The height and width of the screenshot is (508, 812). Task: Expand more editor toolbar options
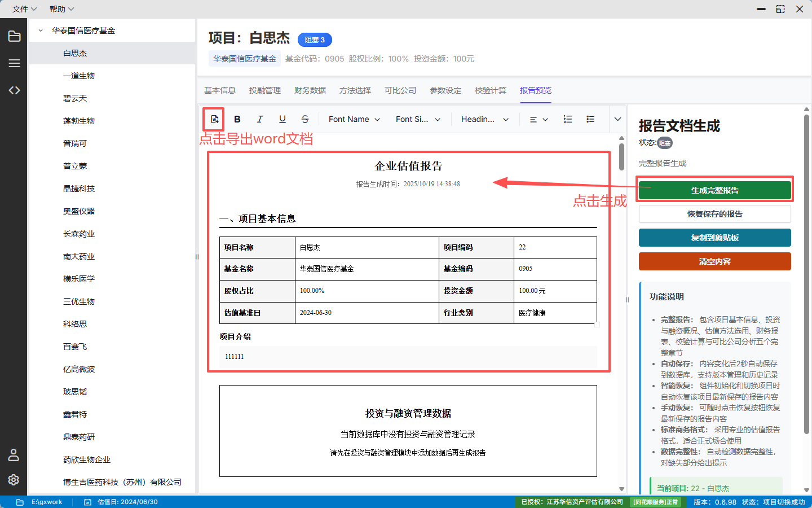(x=617, y=119)
